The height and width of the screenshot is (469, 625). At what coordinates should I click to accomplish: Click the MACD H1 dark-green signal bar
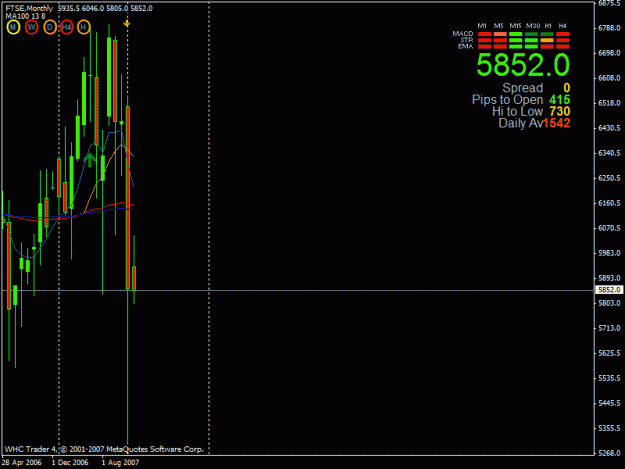click(547, 34)
